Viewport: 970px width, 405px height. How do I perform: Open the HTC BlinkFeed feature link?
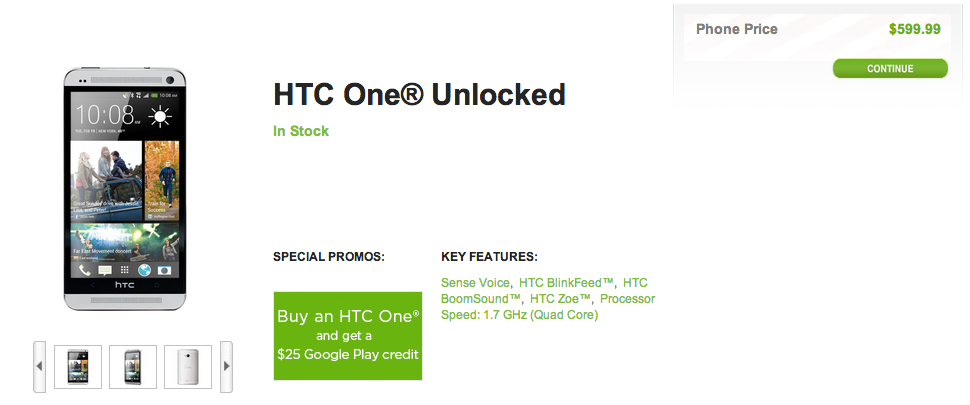[x=567, y=283]
